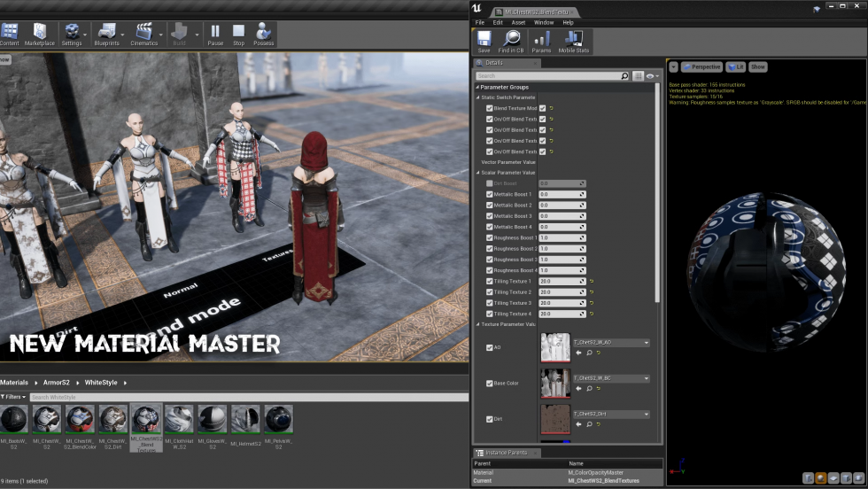Toggle Base Color texture override checkbox

coord(489,384)
